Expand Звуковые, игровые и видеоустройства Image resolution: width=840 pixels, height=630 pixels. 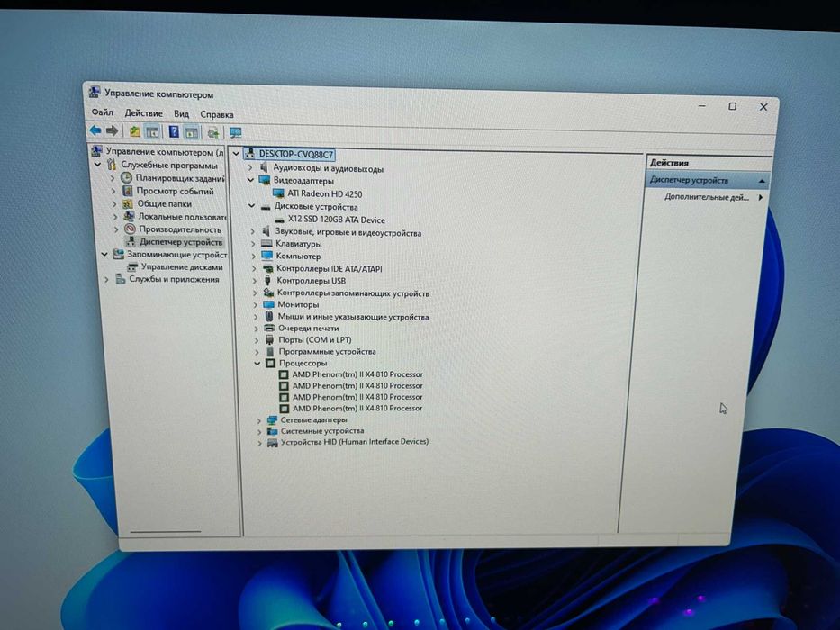click(253, 231)
